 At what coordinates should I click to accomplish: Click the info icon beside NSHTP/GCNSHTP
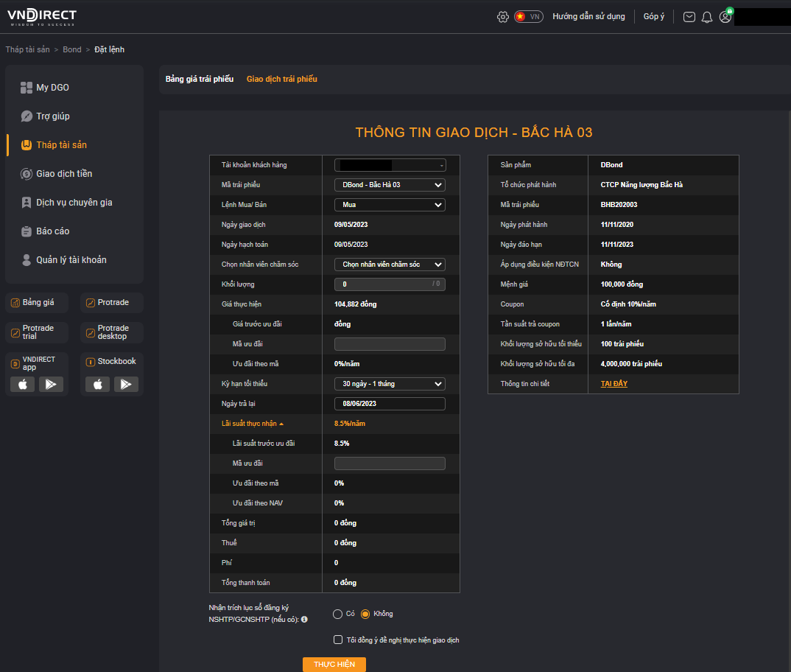(x=304, y=620)
